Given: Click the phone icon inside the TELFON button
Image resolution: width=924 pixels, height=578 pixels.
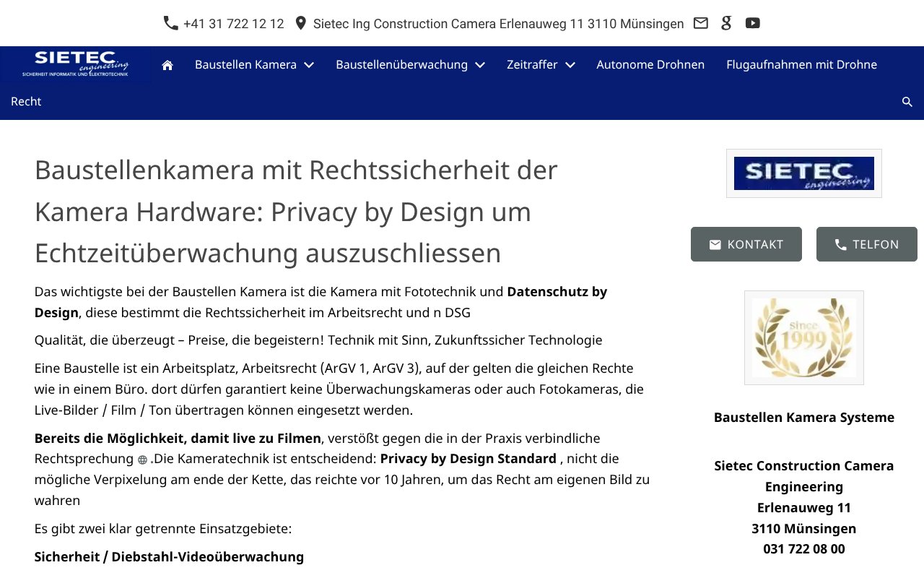Looking at the screenshot, I should click(x=841, y=244).
